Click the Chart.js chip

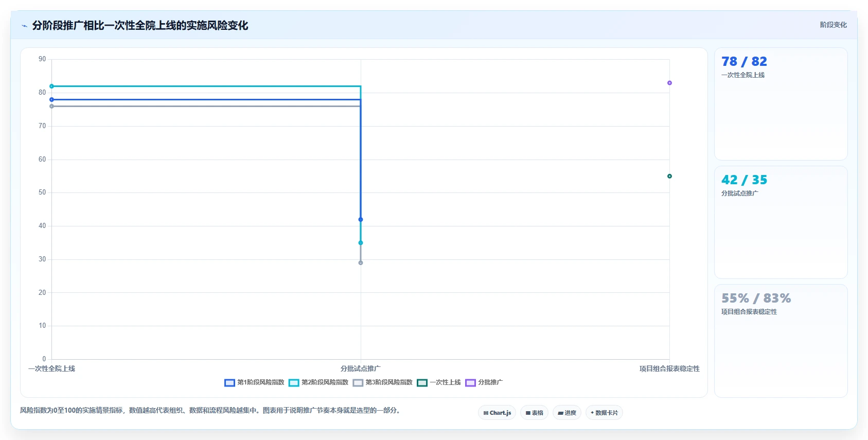[x=497, y=413]
